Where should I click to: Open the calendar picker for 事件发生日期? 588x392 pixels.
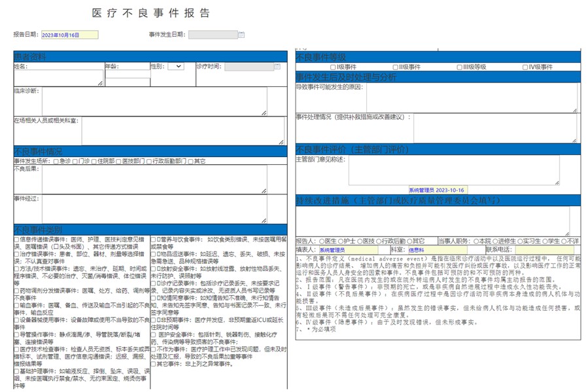click(241, 35)
